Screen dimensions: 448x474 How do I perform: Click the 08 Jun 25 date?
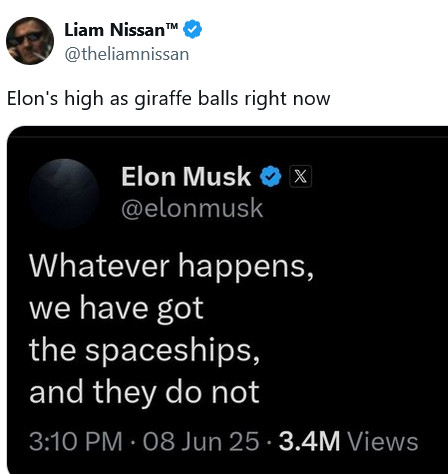pos(201,441)
